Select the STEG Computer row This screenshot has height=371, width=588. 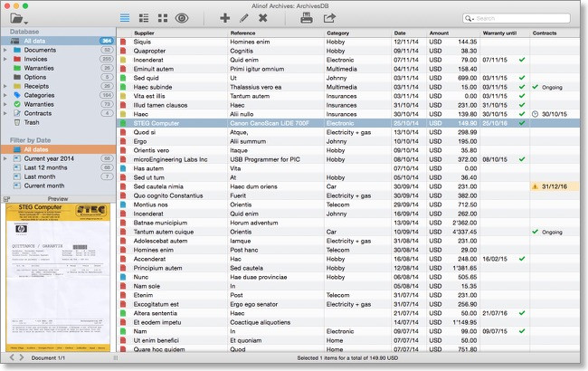tap(348, 123)
